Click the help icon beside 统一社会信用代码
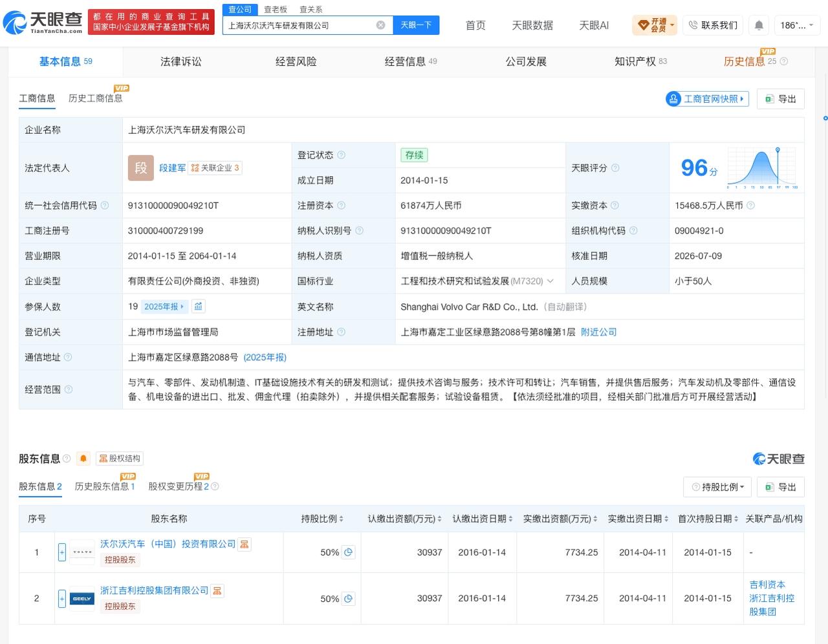The height and width of the screenshot is (644, 828). [105, 206]
